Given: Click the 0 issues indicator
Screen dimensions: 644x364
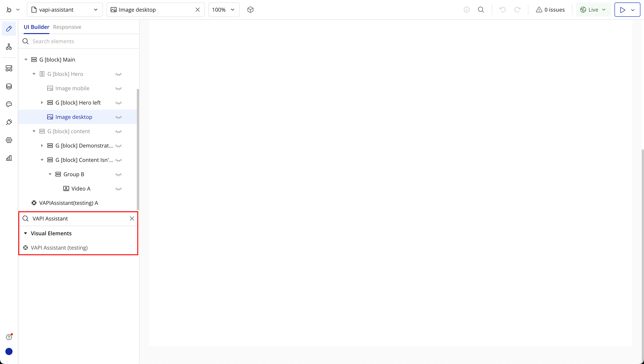Looking at the screenshot, I should [550, 10].
